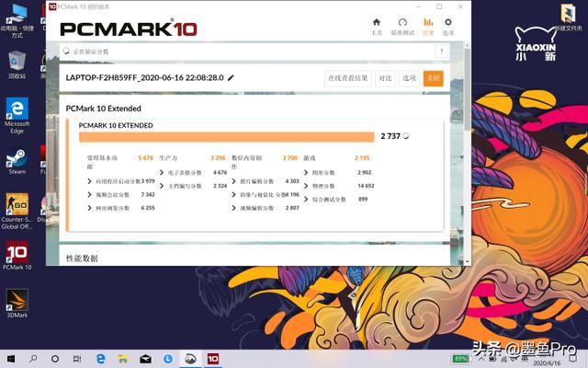Click the PCMark 10 Extended heading
The image size is (588, 368).
pyautogui.click(x=104, y=109)
